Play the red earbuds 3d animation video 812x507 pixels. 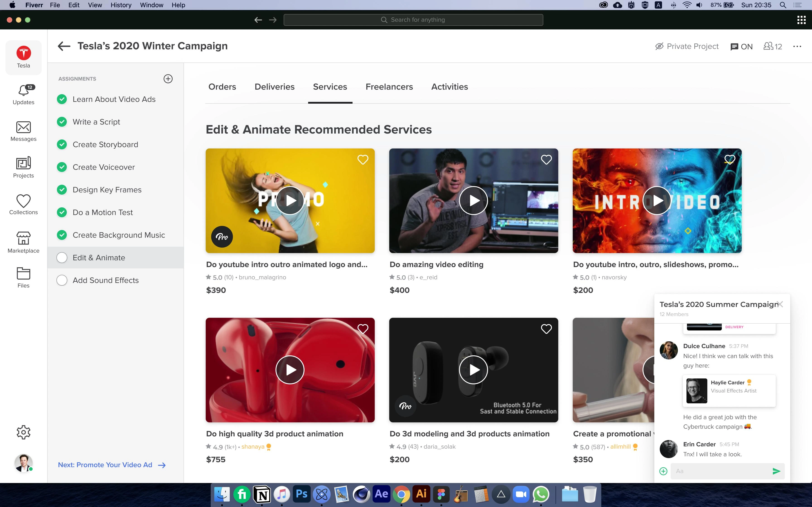click(290, 370)
